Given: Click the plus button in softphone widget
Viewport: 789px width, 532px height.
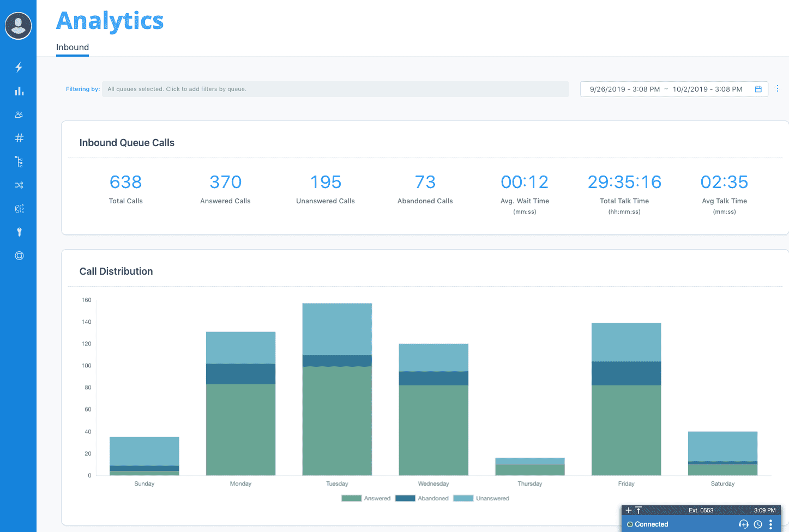Looking at the screenshot, I should pyautogui.click(x=629, y=510).
